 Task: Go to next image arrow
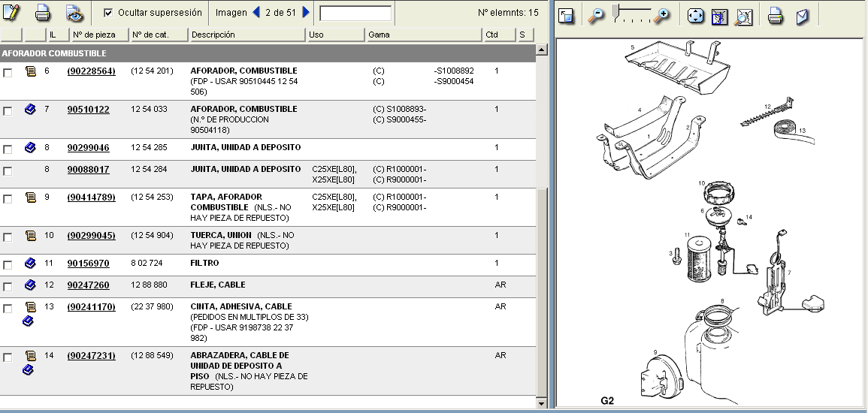306,12
